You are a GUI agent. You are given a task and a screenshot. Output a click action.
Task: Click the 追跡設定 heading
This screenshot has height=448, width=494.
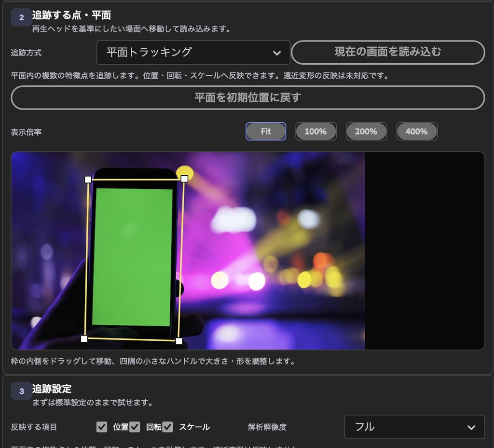[x=52, y=389]
